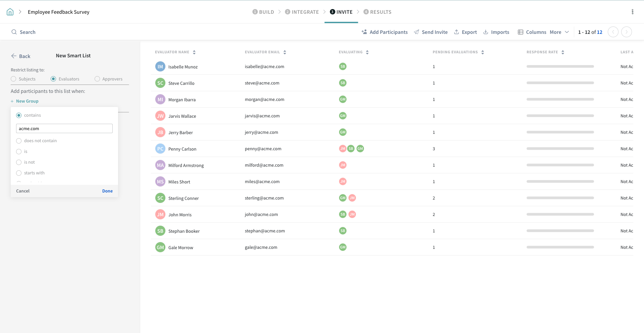Go to next page arrow
The width and height of the screenshot is (644, 333).
click(x=626, y=32)
